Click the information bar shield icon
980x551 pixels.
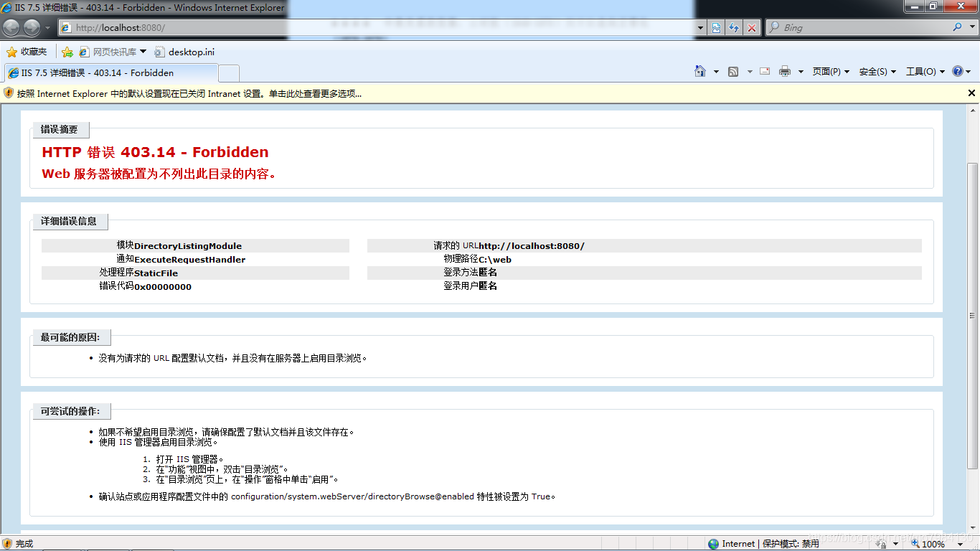pos(9,93)
